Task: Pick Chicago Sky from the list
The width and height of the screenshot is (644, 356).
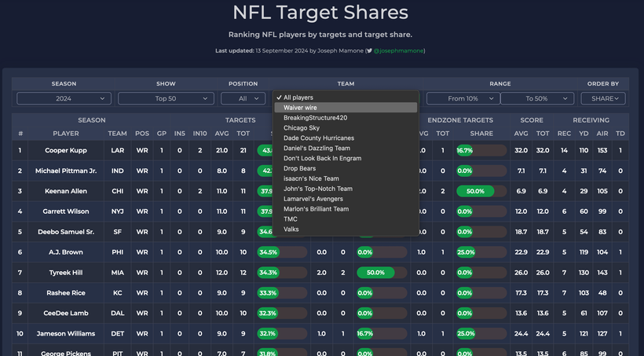Action: coord(346,128)
